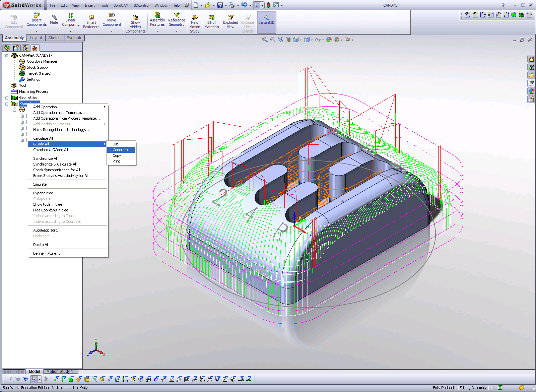The width and height of the screenshot is (536, 392).
Task: Open dropdown arrow next to Undo
Action: 250,5
